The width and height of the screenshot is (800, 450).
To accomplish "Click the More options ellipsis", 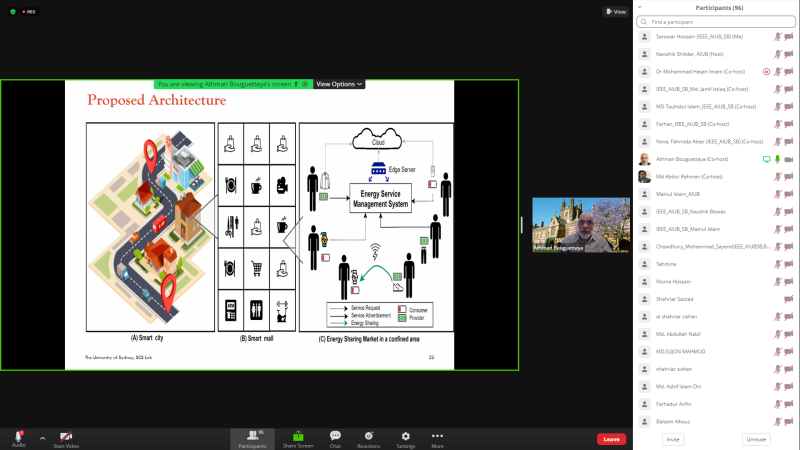I will pyautogui.click(x=437, y=437).
